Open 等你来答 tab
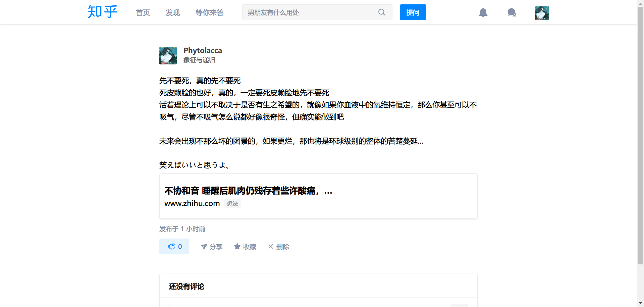Screen dimensions: 644x307 coord(210,13)
